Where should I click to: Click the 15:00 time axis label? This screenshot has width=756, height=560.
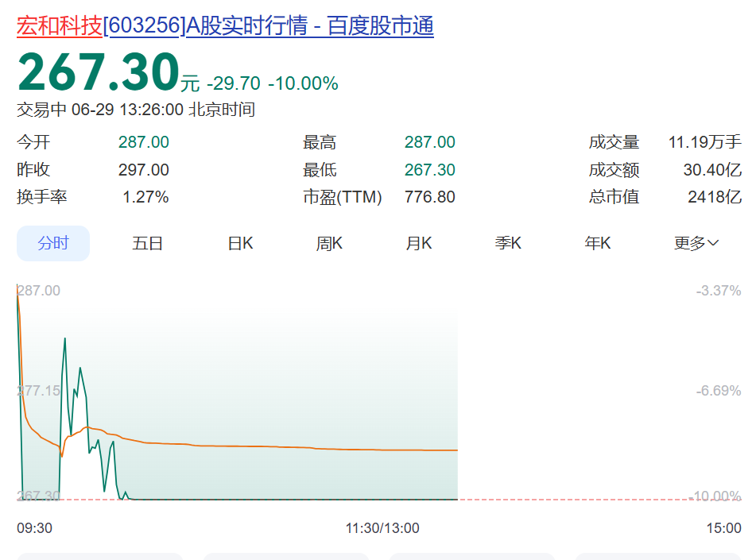(x=723, y=528)
